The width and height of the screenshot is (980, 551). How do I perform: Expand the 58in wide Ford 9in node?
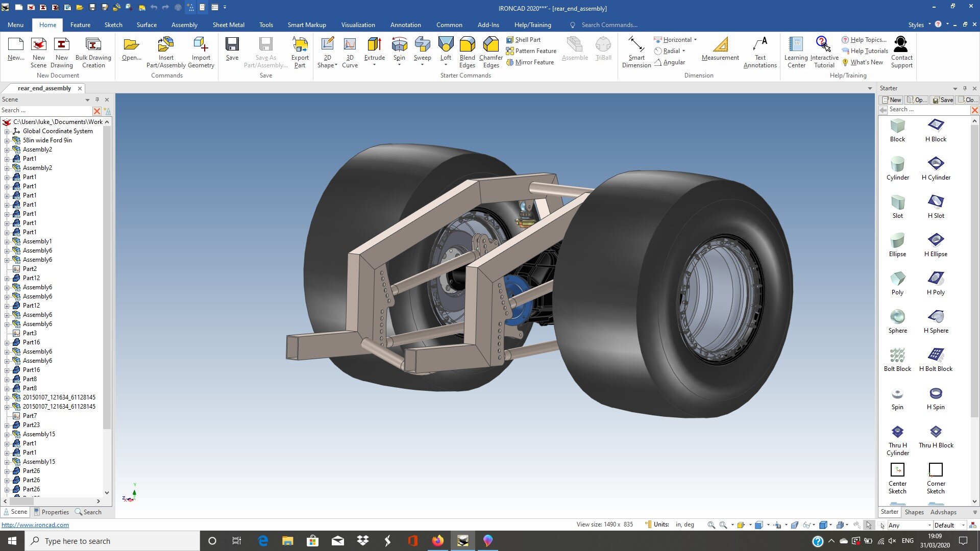coord(7,140)
